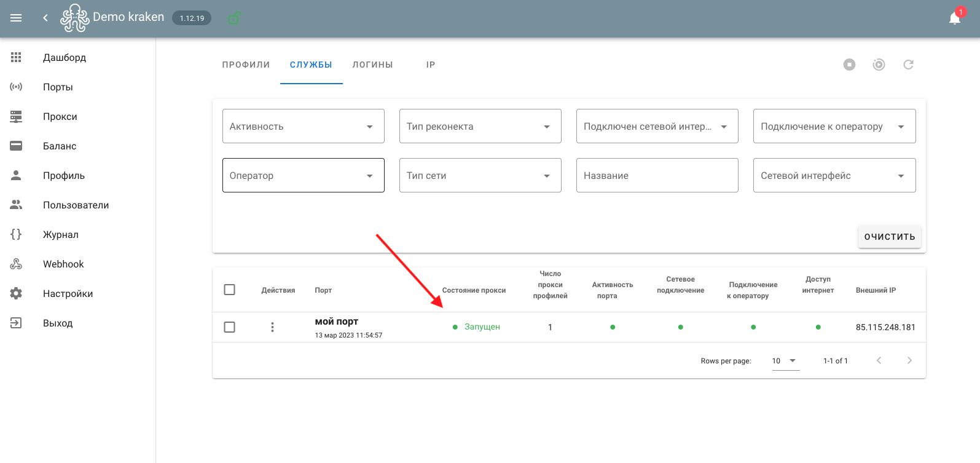Check the мой порт row checkbox
This screenshot has width=980, height=463.
pos(230,327)
